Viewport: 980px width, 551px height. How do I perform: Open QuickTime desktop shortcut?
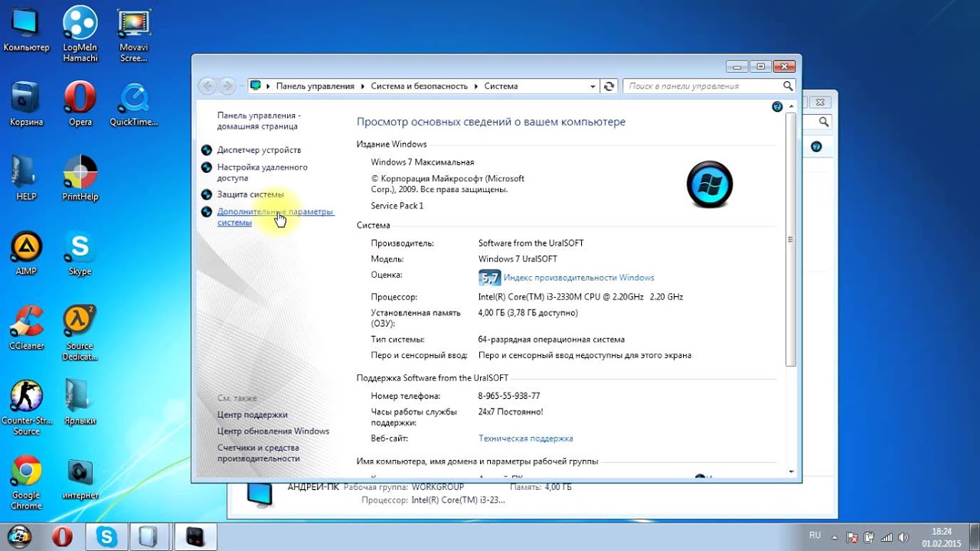pos(134,103)
